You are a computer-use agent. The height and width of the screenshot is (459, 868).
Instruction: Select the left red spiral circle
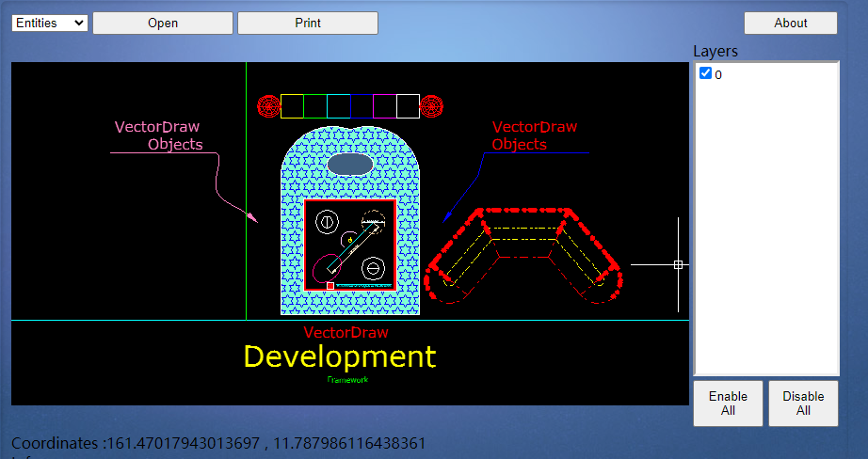pyautogui.click(x=269, y=106)
